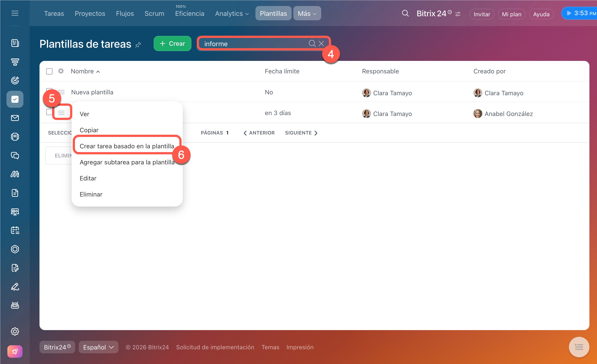Clear the search filter with X
This screenshot has height=364, width=597.
point(321,43)
